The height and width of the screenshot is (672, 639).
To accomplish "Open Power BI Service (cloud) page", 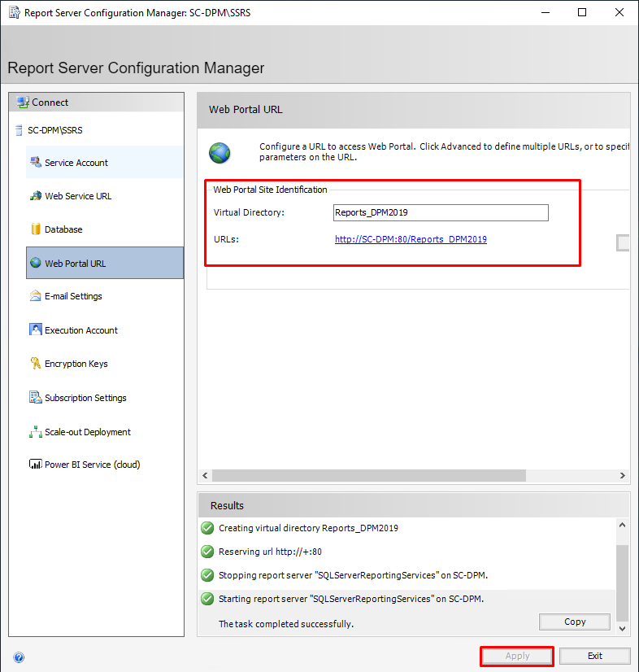I will (105, 465).
